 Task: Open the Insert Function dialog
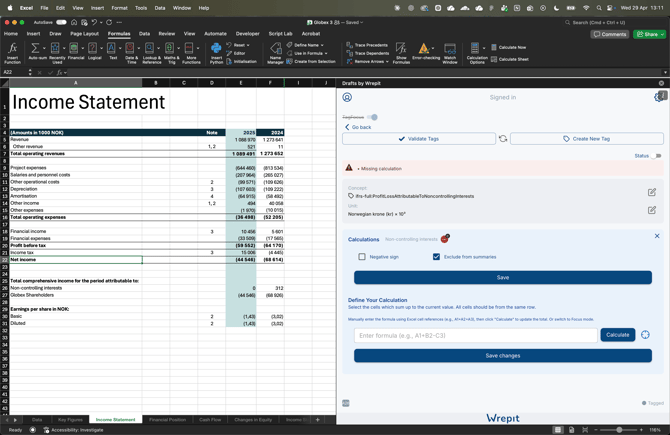tap(13, 53)
